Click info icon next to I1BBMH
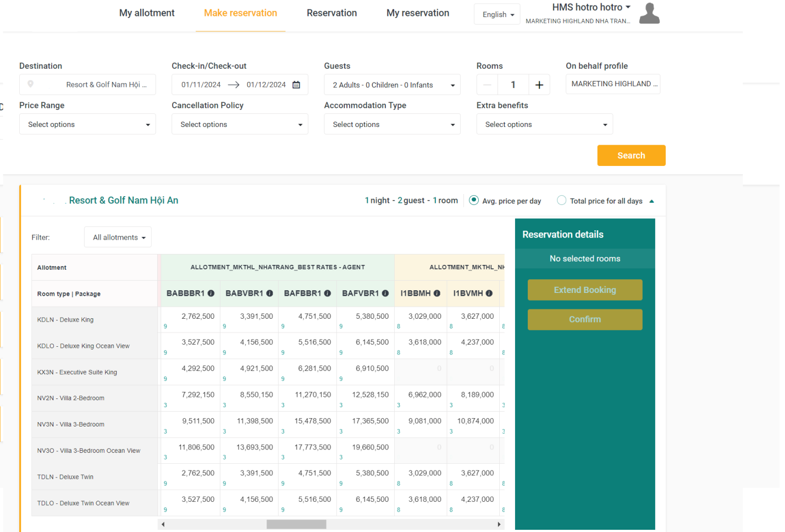Screen dimensions: 785x532 pos(437,293)
